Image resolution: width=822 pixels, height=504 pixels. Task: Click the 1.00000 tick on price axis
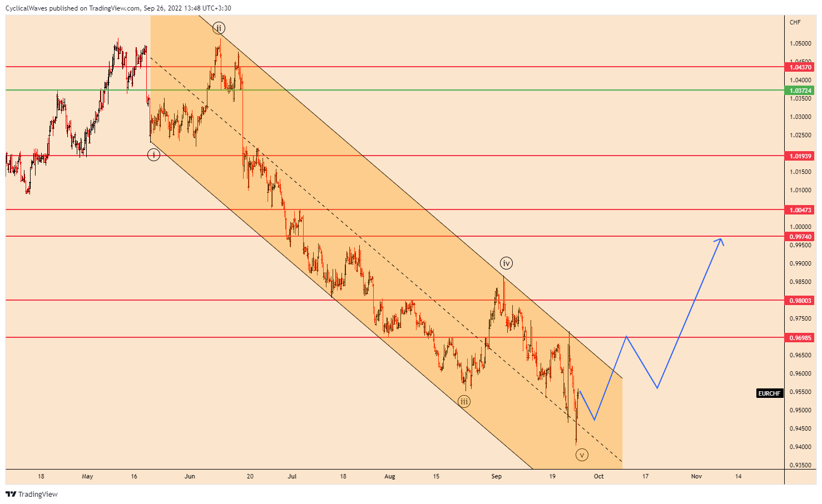800,227
